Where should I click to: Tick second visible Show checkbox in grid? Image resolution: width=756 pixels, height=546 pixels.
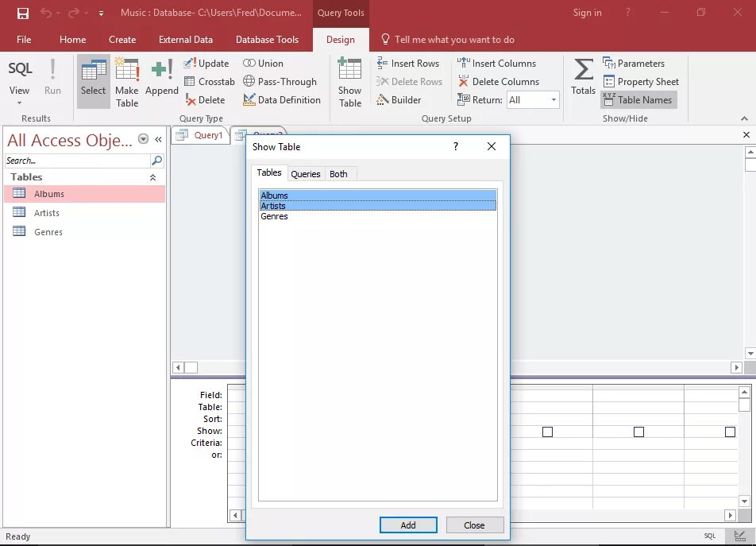point(638,432)
